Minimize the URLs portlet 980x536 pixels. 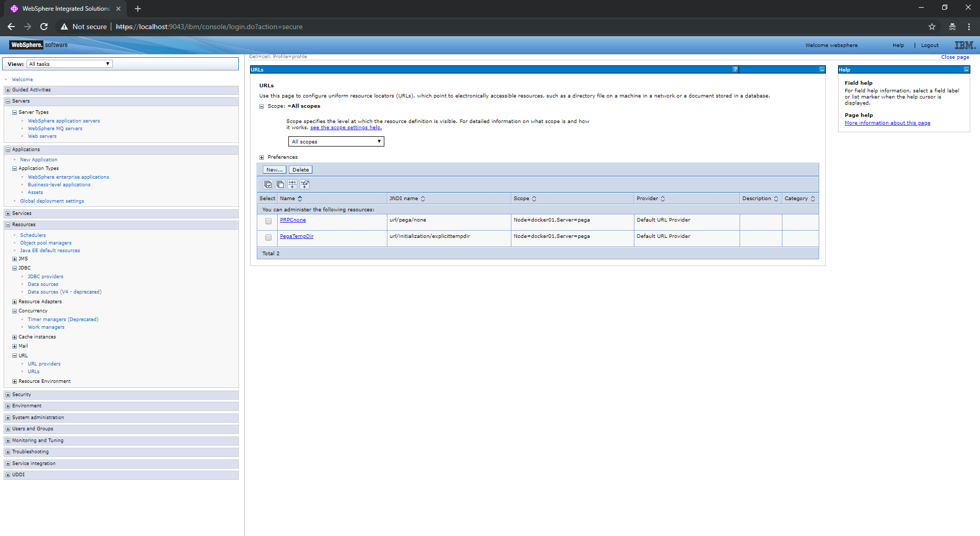(x=822, y=69)
